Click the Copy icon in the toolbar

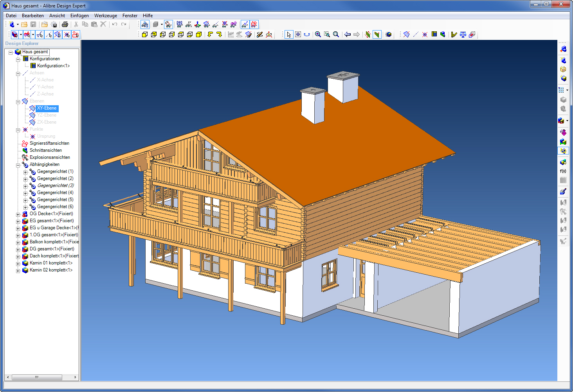(85, 24)
